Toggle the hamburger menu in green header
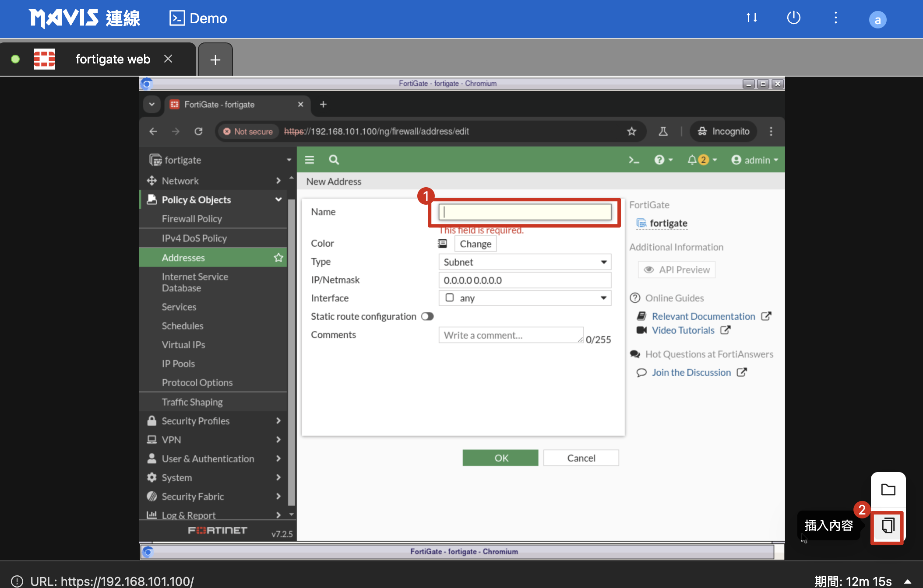The width and height of the screenshot is (923, 588). pyautogui.click(x=310, y=160)
